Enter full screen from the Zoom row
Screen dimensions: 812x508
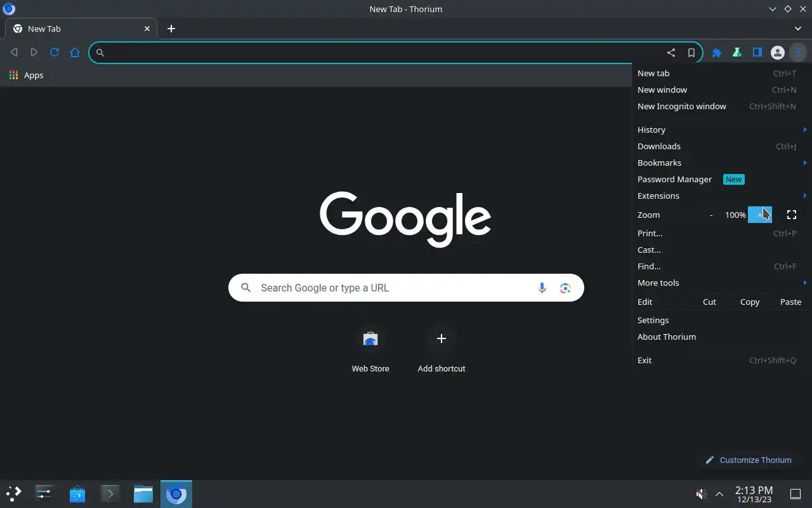pos(792,215)
